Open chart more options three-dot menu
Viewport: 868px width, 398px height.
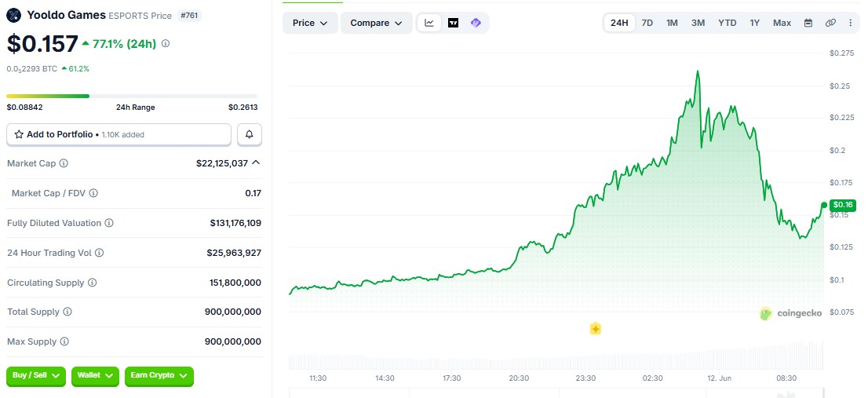(x=851, y=23)
